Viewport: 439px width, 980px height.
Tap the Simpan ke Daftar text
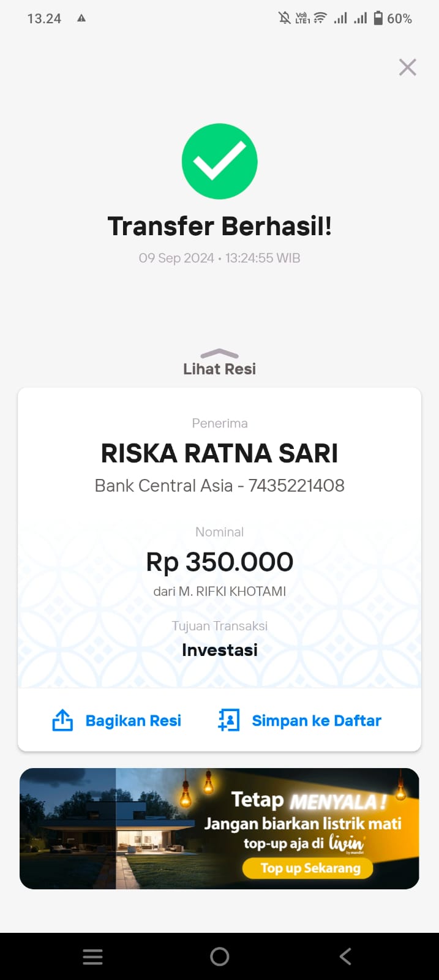point(316,721)
